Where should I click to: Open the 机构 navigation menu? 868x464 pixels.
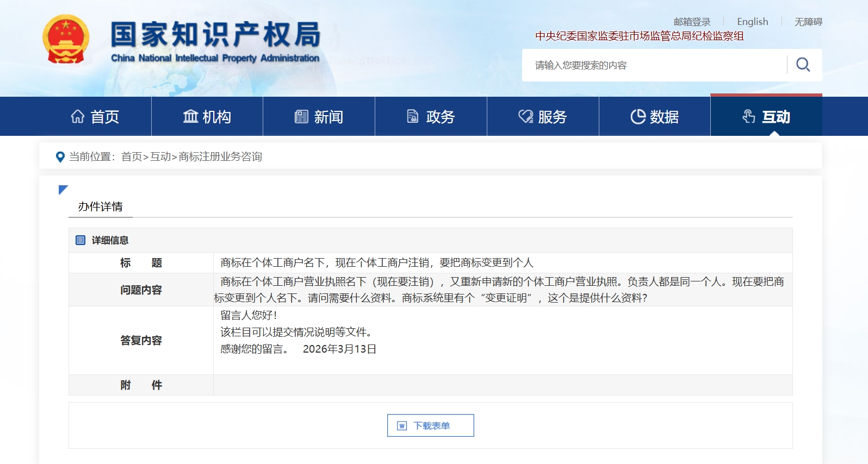point(207,117)
